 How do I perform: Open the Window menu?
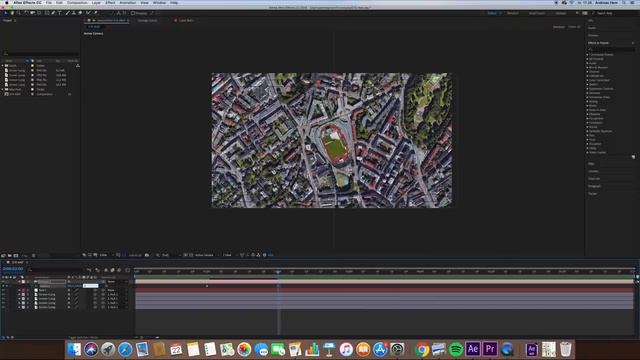pos(159,2)
